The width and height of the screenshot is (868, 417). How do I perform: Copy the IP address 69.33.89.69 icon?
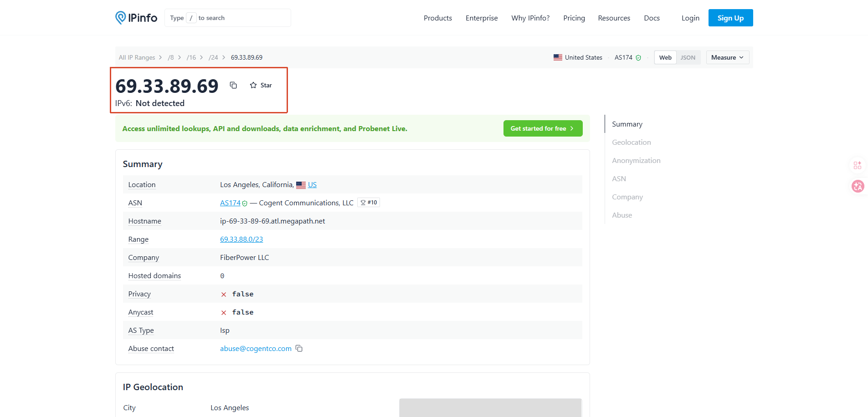(233, 85)
